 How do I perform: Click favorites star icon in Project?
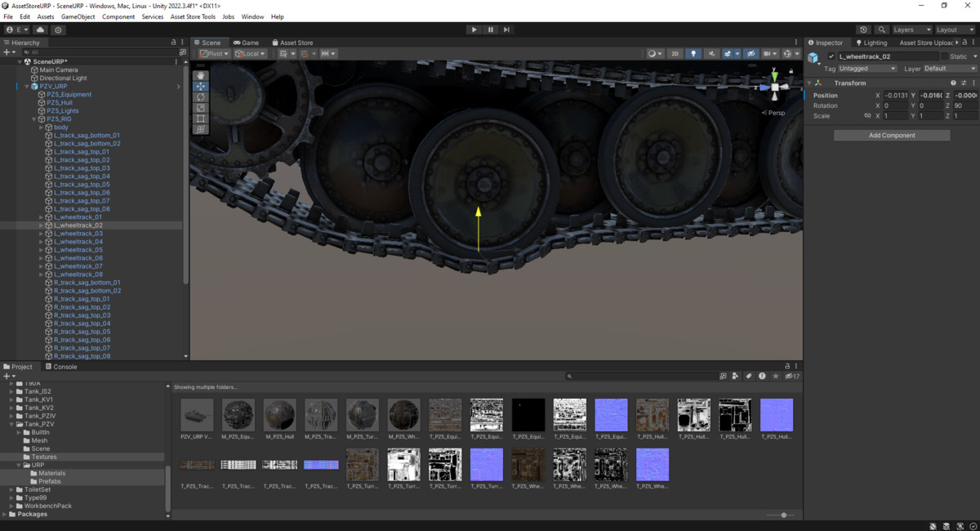[775, 377]
